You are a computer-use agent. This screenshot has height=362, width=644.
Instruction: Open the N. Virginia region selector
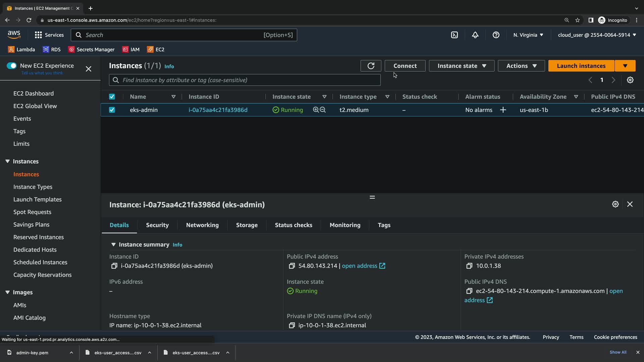(528, 35)
